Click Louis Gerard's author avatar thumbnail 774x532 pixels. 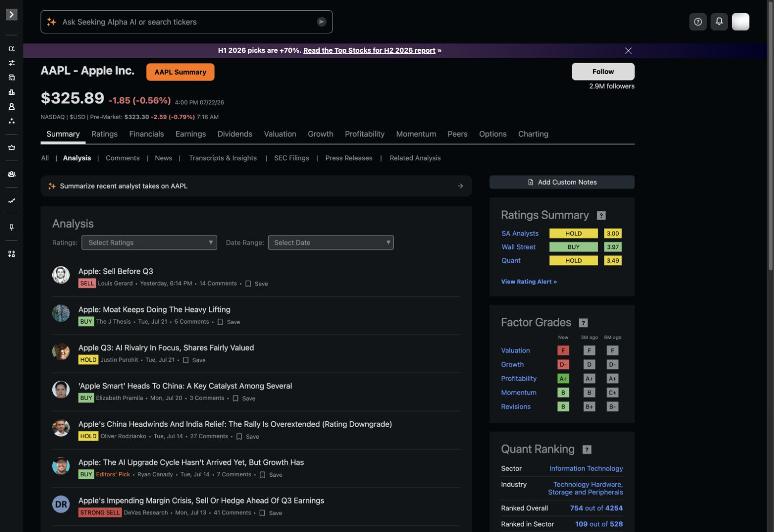(61, 275)
